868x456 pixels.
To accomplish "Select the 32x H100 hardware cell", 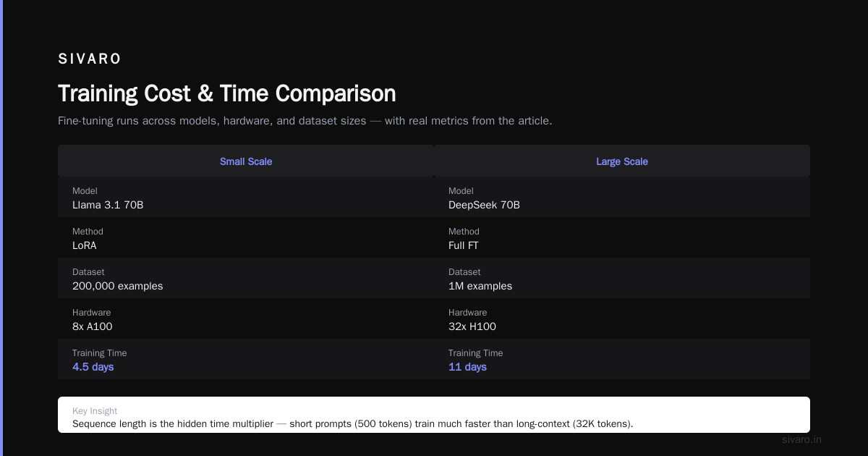I will [x=622, y=319].
